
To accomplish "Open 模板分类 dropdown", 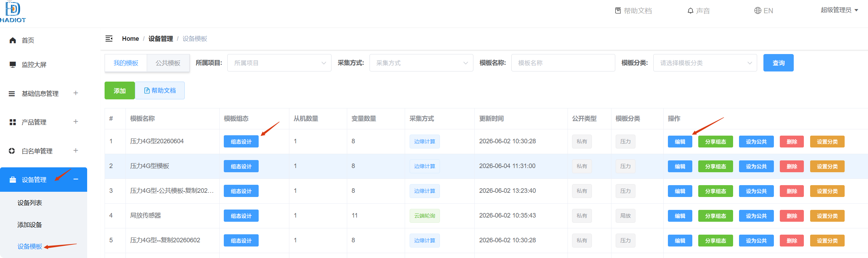I will tap(705, 63).
